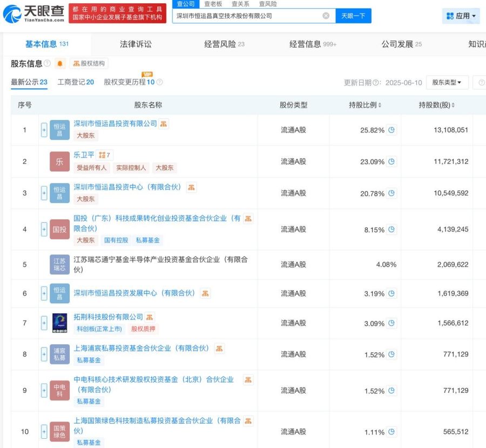The width and height of the screenshot is (486, 448).
Task: Click the shareholder alert bell icon
Action: pos(60,64)
